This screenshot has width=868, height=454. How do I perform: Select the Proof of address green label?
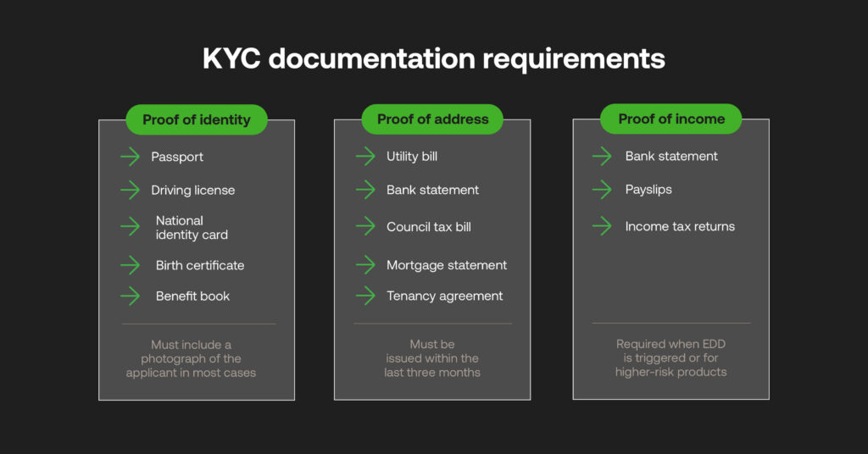click(432, 119)
